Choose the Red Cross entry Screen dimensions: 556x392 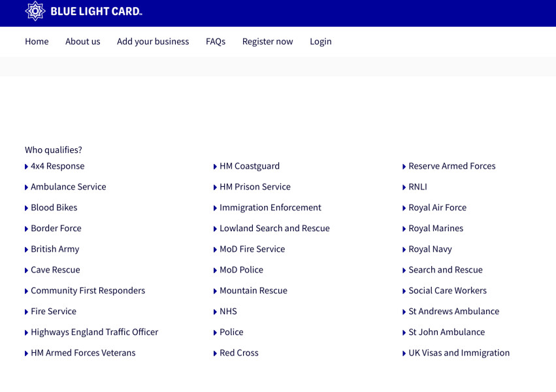[x=238, y=353]
